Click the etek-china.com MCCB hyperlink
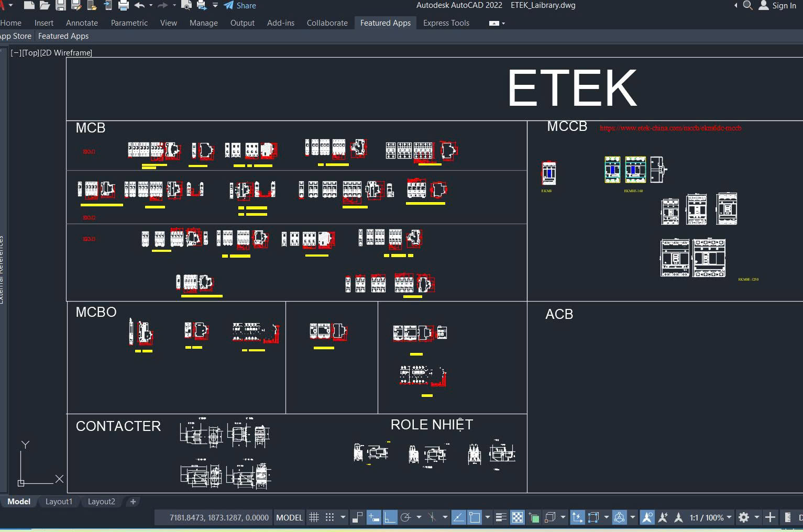Screen dimensions: 803x532 point(670,128)
